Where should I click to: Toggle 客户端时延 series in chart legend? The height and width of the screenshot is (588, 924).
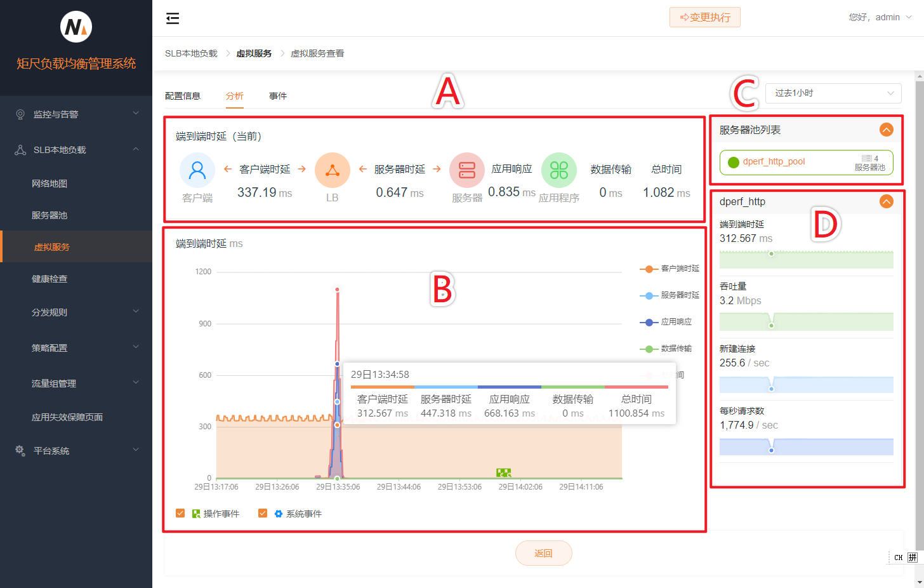click(x=670, y=269)
